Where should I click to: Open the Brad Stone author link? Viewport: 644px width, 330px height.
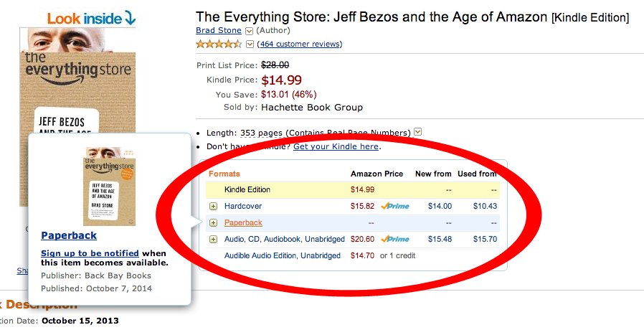(x=219, y=31)
